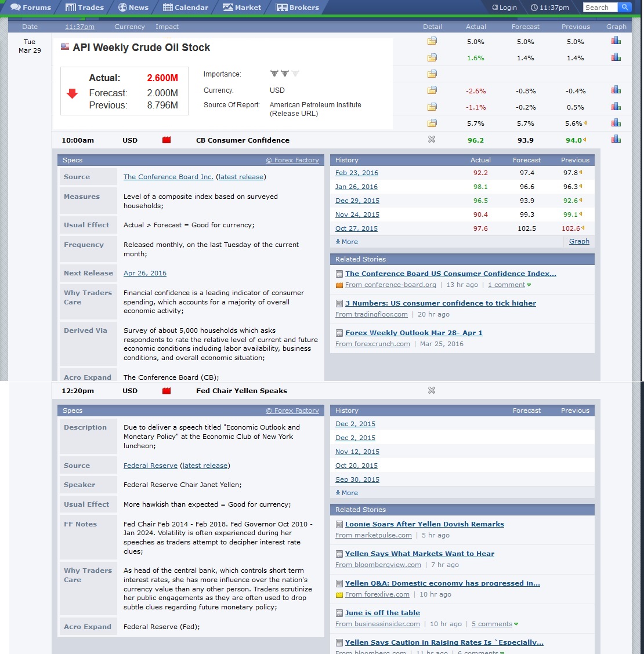Viewport: 644px width, 654px height.
Task: Show graph for the 1.6% actual row
Action: [616, 57]
